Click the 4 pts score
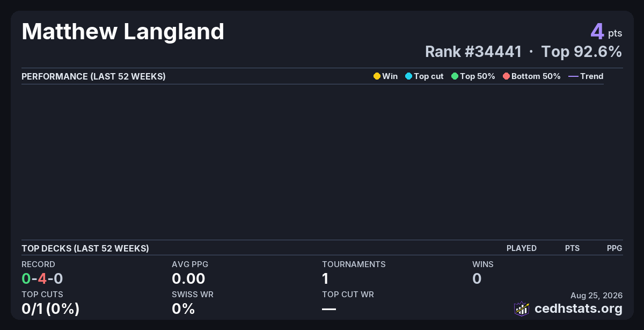 pos(606,32)
